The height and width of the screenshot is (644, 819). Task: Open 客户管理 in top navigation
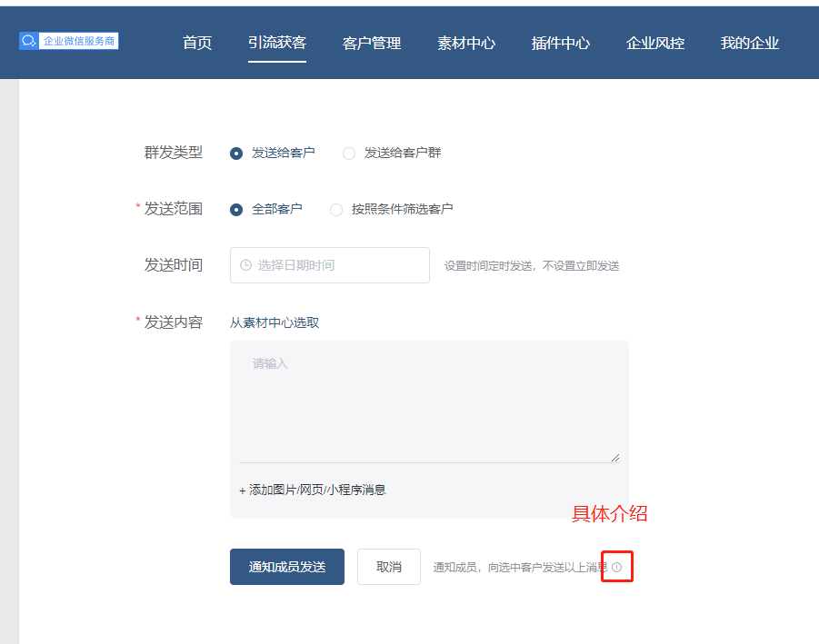372,43
